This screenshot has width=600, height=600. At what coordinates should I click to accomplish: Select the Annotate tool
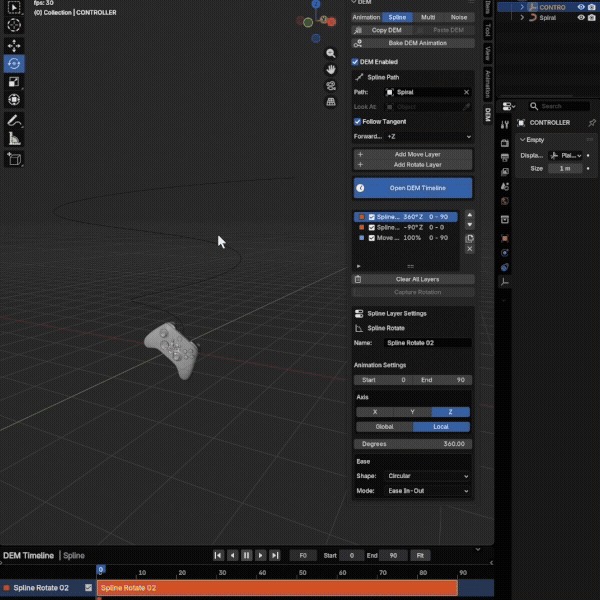tap(14, 121)
